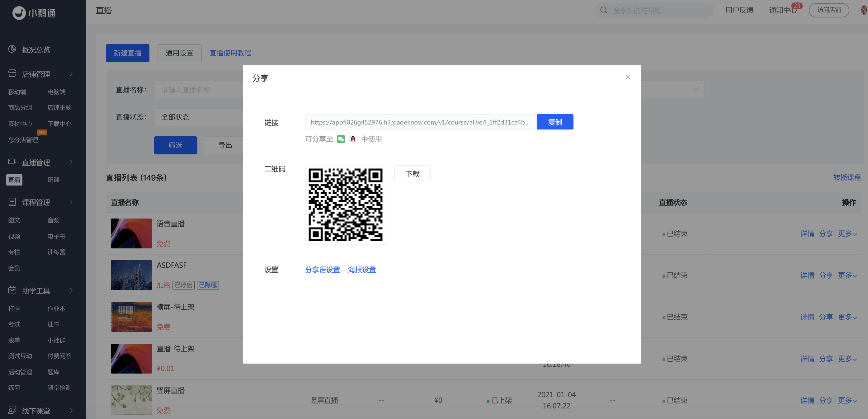Expand the 助学工具 section chevron
Screen dimensions: 868x419
(71, 290)
